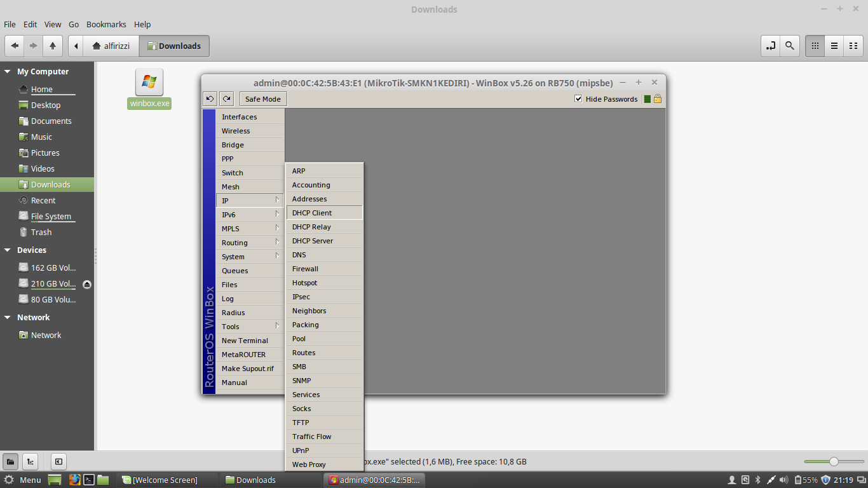868x488 pixels.
Task: Expand the MPLS submenu
Action: pos(250,229)
